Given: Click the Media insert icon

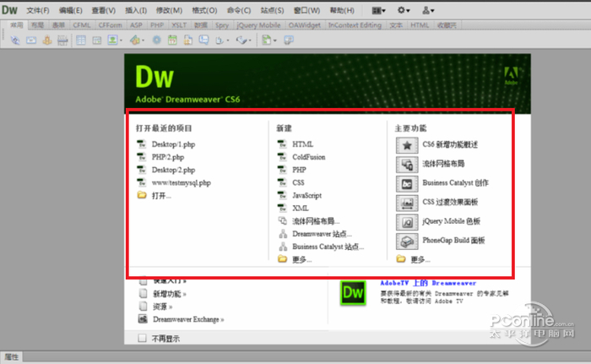Looking at the screenshot, I should (135, 40).
